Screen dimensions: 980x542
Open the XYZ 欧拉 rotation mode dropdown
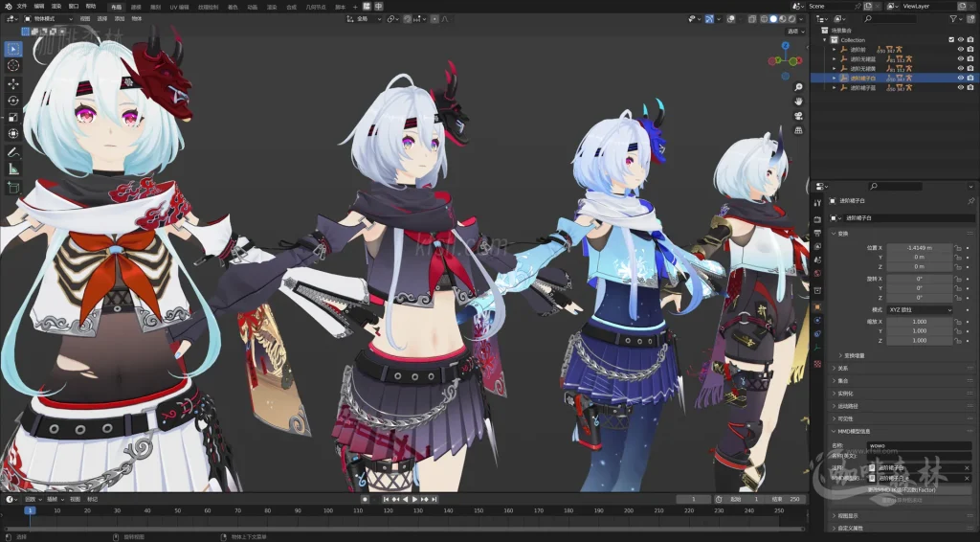coord(920,309)
